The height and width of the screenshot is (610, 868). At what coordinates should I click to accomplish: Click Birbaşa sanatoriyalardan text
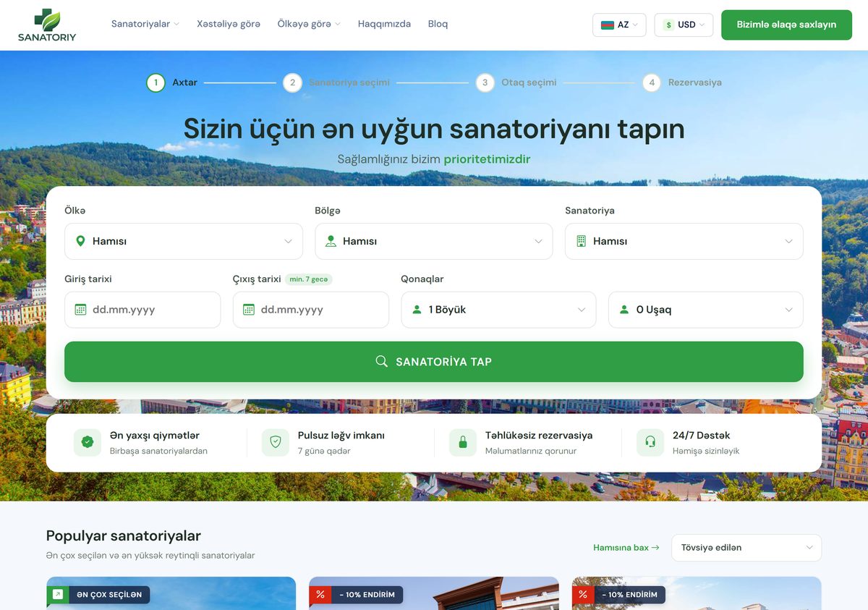tap(158, 451)
